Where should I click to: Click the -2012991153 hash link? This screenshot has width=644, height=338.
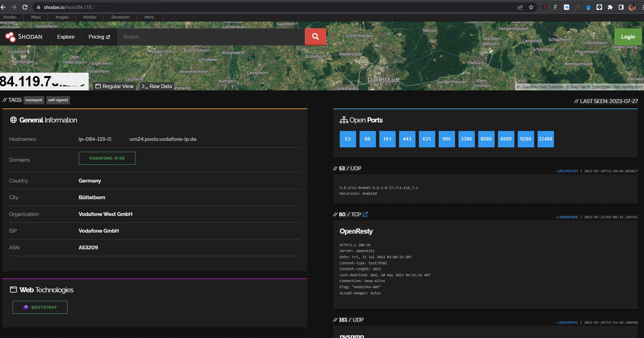pos(567,171)
